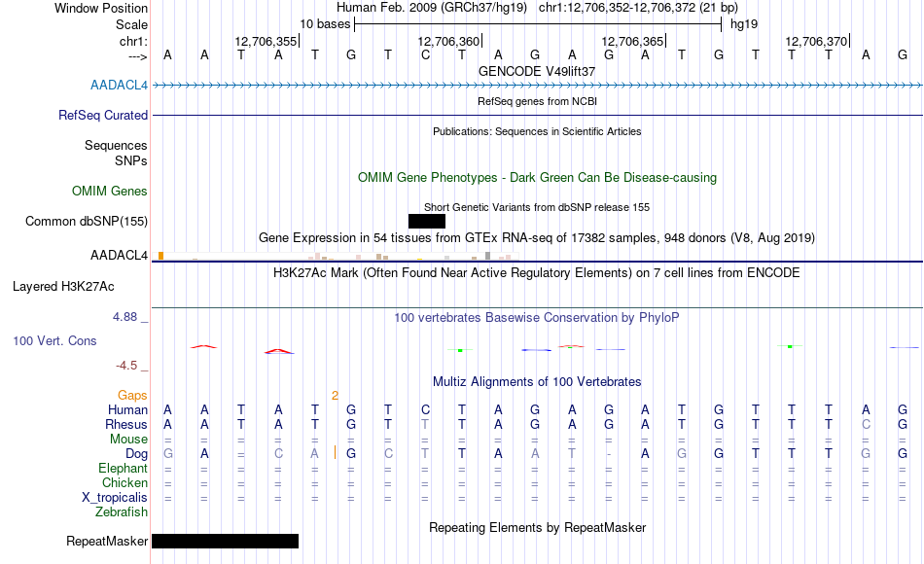Click the 100 Vert. Cons label

54,340
